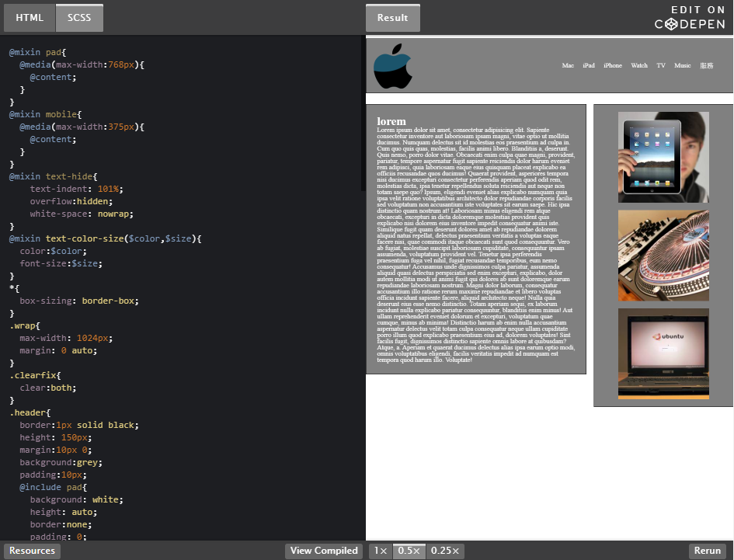Image resolution: width=734 pixels, height=560 pixels.
Task: Open the iPad nav link
Action: (x=589, y=65)
